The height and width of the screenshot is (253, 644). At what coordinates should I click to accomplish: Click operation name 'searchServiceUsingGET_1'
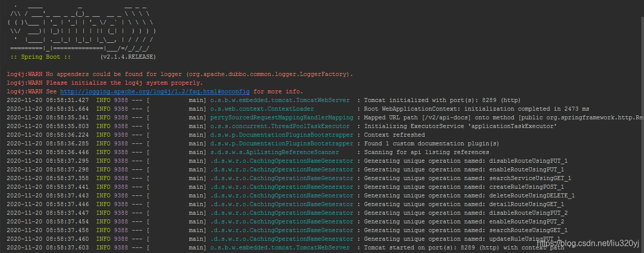coord(530,178)
